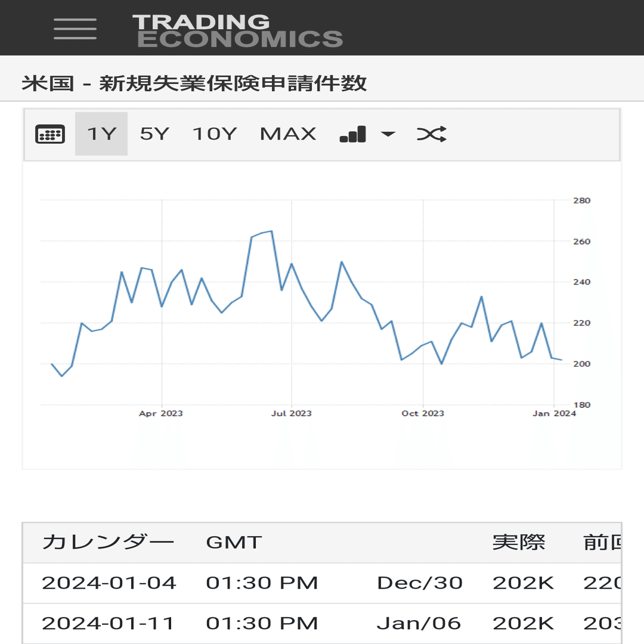The height and width of the screenshot is (644, 644).
Task: Click the Oct 2023 axis label
Action: tap(423, 414)
